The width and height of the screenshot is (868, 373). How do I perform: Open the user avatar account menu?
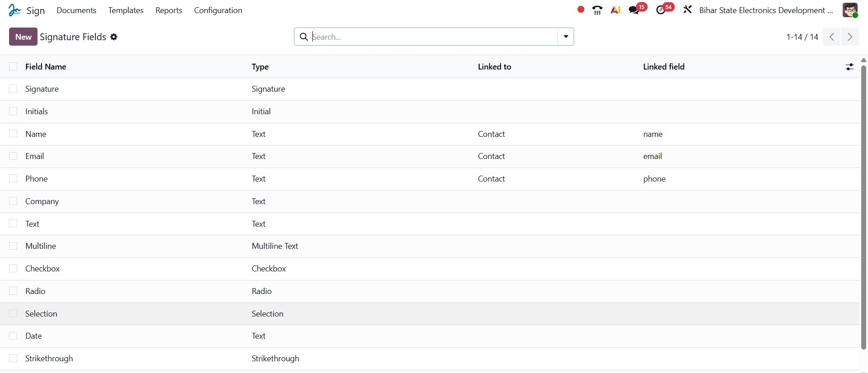click(x=850, y=10)
